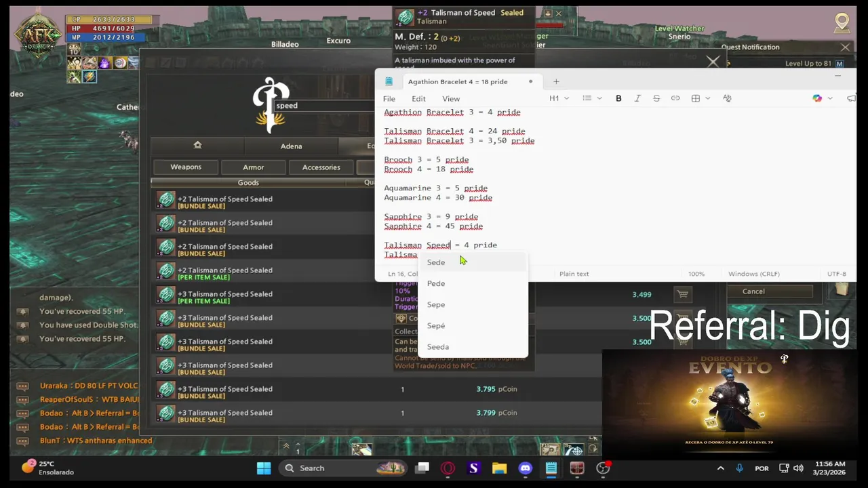Click the auction house home icon
Screen dimensions: 868x488
[x=197, y=145]
